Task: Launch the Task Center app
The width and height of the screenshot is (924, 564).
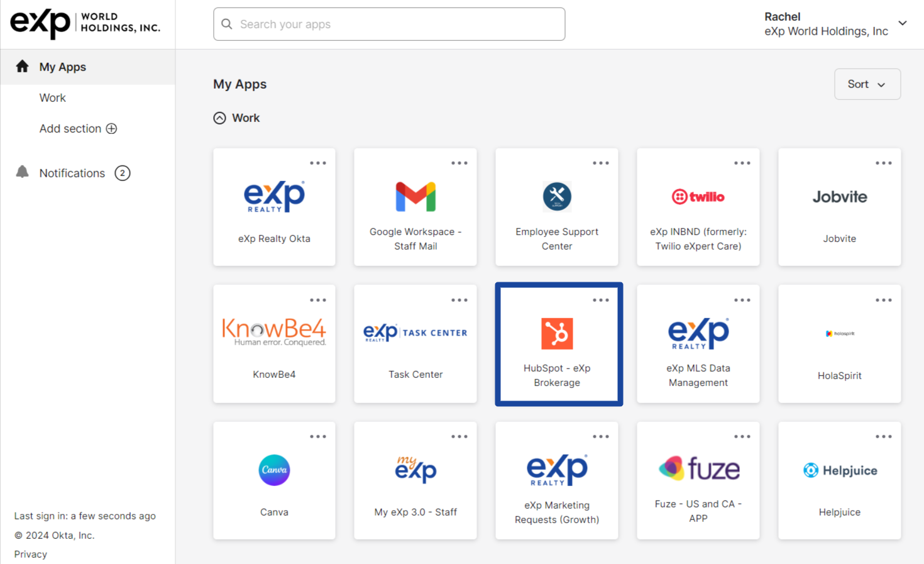Action: 415,344
